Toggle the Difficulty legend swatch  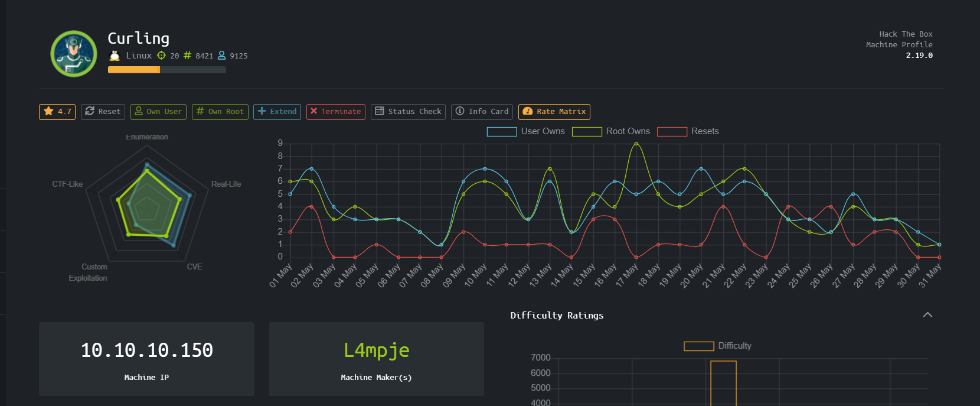pos(698,346)
